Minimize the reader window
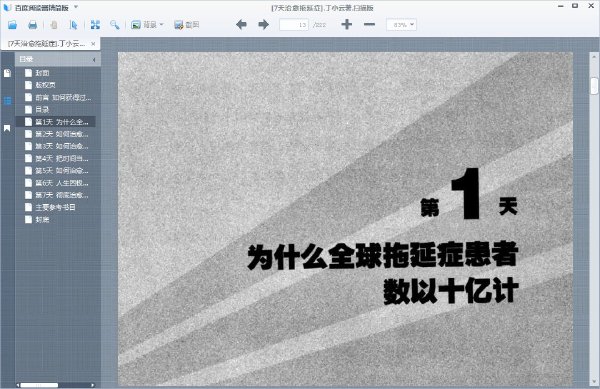This screenshot has height=389, width=600. point(561,6)
